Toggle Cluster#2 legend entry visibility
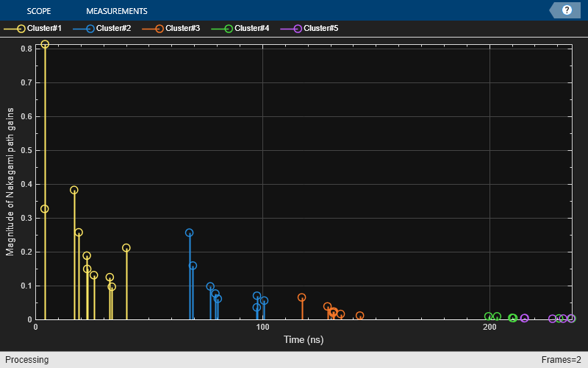Image resolution: width=588 pixels, height=368 pixels. click(102, 28)
